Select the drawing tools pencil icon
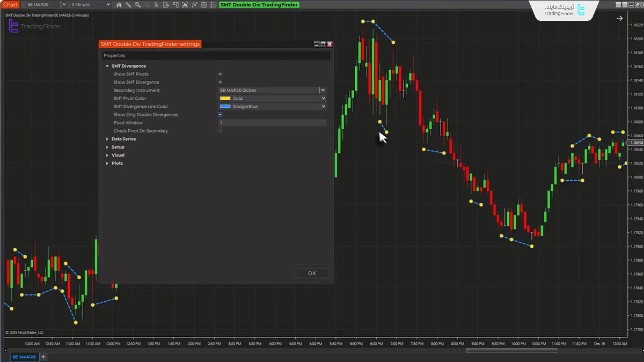This screenshot has width=644, height=362. pos(128,5)
